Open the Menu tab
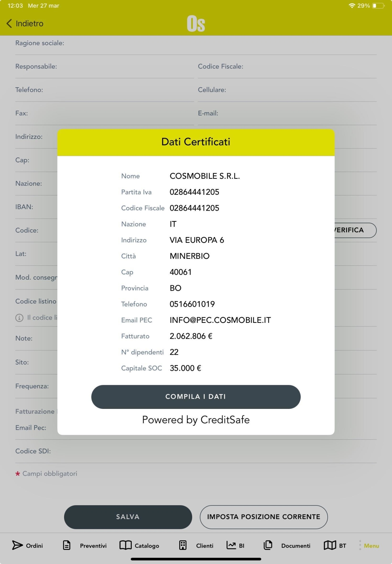The image size is (392, 564). click(x=371, y=545)
